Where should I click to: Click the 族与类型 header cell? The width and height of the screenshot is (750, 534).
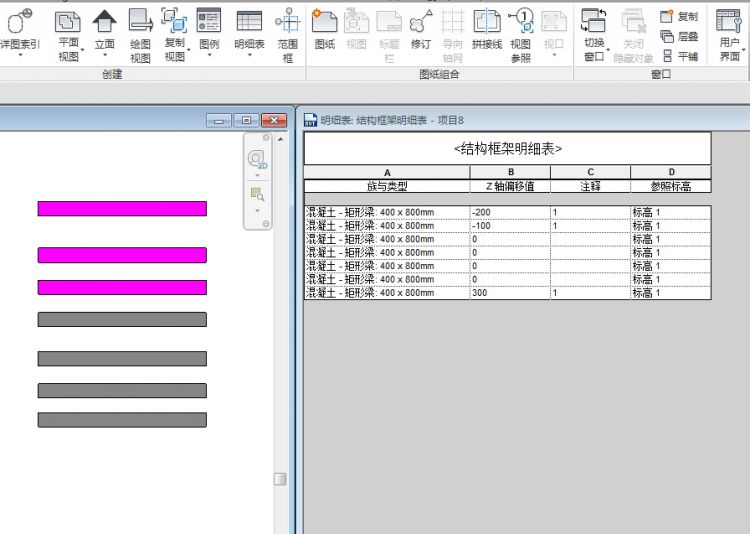387,186
